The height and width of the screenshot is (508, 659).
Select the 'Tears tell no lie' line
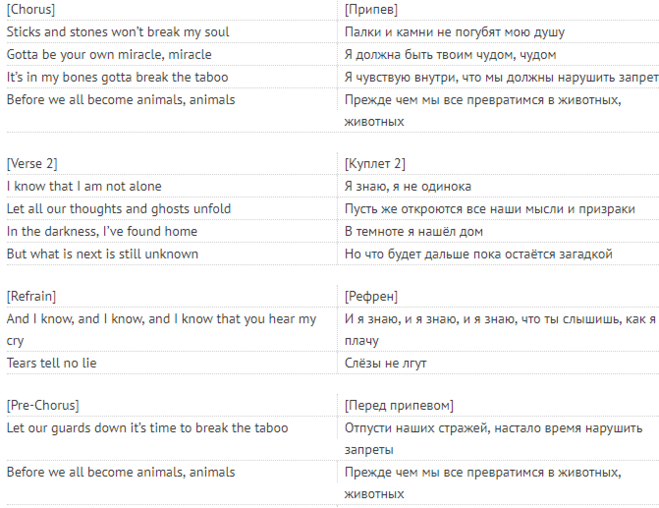(x=52, y=363)
